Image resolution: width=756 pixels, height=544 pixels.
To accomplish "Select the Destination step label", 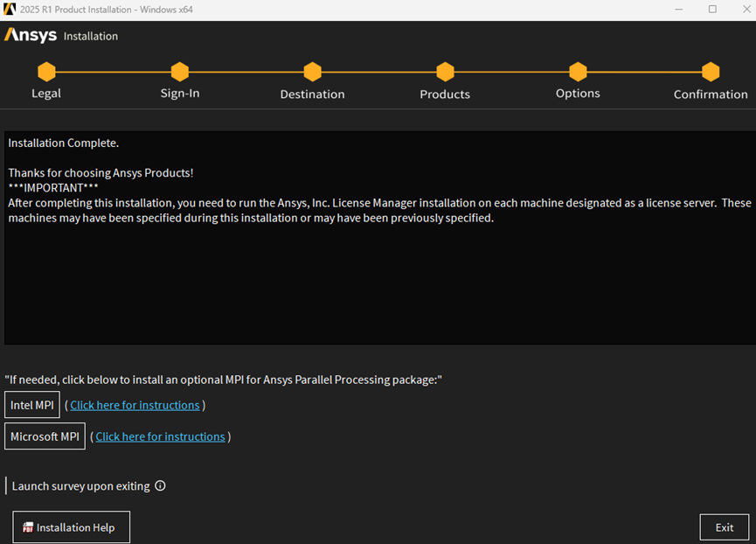I will click(312, 94).
